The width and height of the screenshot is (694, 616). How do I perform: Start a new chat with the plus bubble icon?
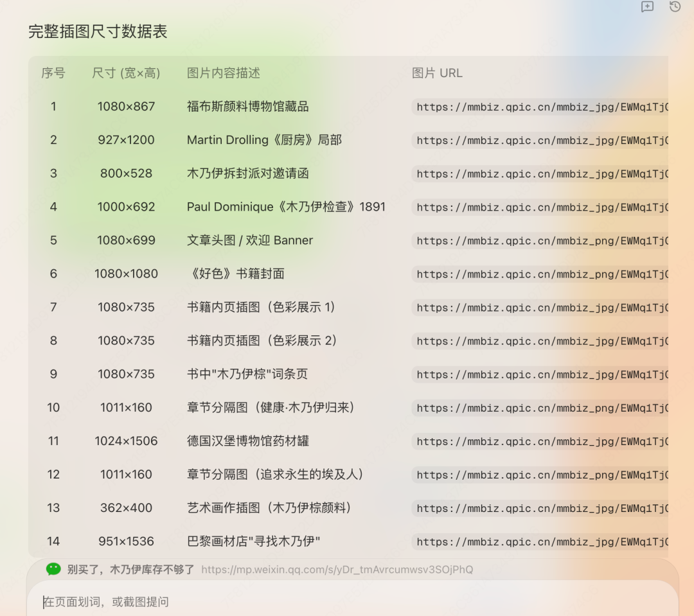[647, 6]
